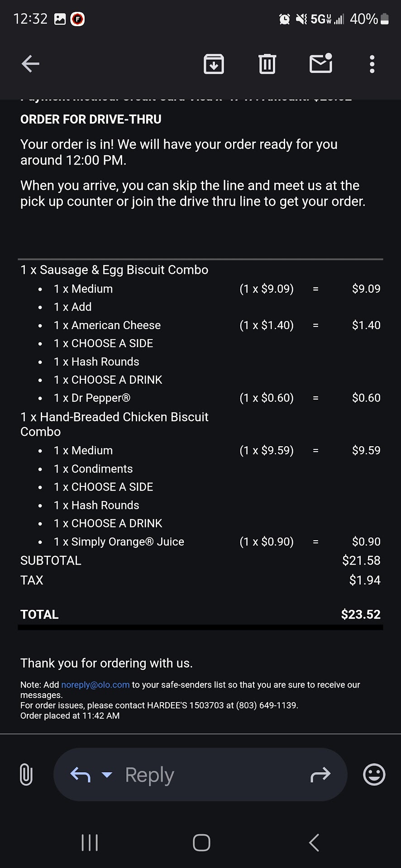Tap the back arrow to leave email

click(x=30, y=64)
